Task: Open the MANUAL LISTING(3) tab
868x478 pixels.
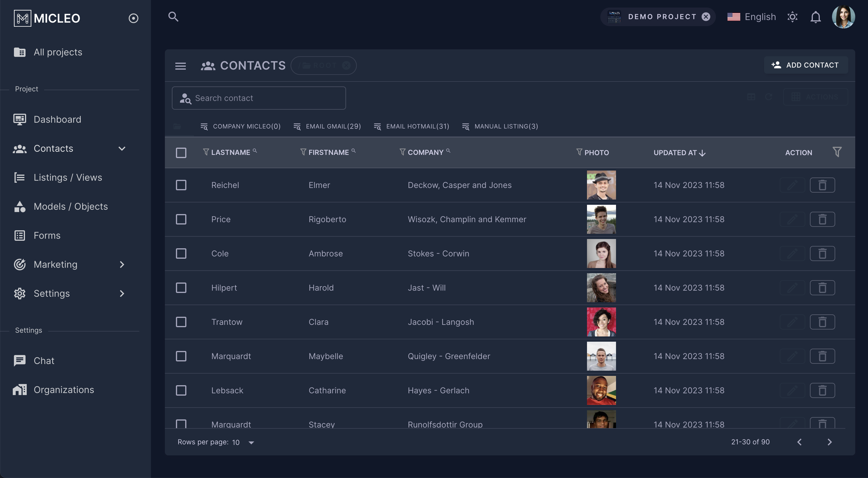Action: click(500, 126)
